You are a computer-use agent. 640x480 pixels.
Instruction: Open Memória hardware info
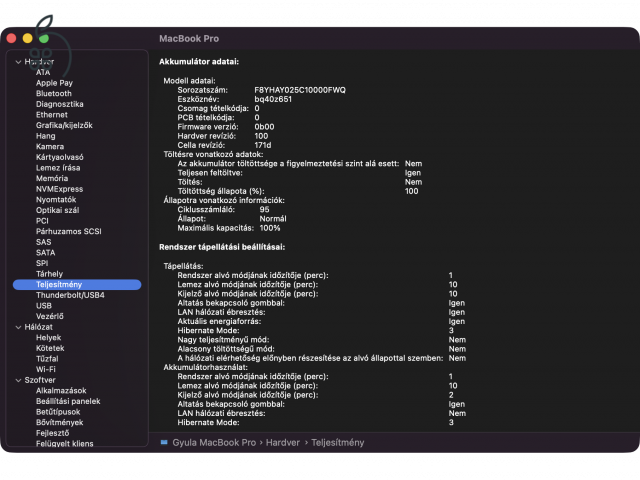pos(52,178)
